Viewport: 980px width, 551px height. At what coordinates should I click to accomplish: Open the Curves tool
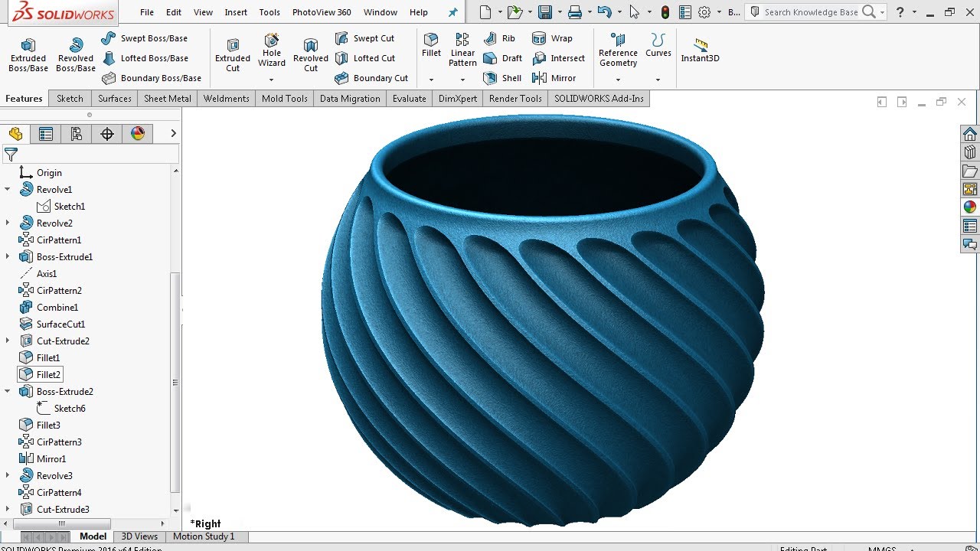[658, 45]
